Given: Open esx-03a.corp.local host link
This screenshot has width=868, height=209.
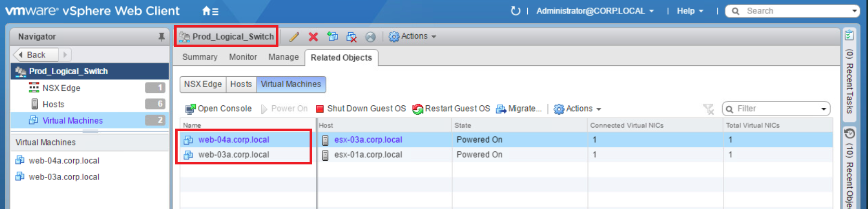Looking at the screenshot, I should click(368, 140).
